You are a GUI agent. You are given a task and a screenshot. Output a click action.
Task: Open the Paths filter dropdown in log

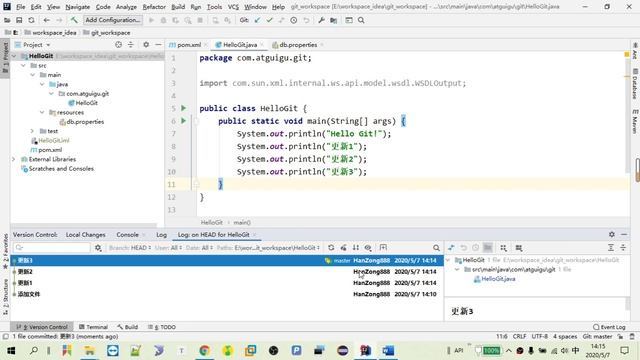[x=268, y=248]
